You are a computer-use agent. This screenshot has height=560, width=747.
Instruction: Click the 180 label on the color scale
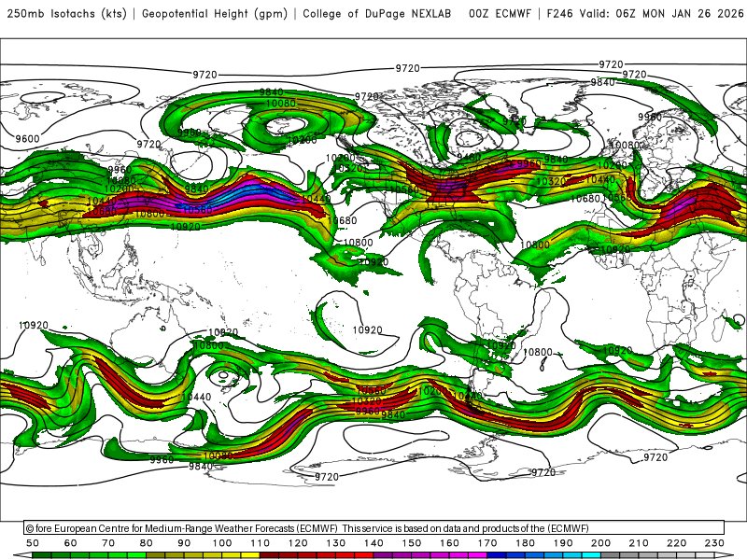[525, 543]
